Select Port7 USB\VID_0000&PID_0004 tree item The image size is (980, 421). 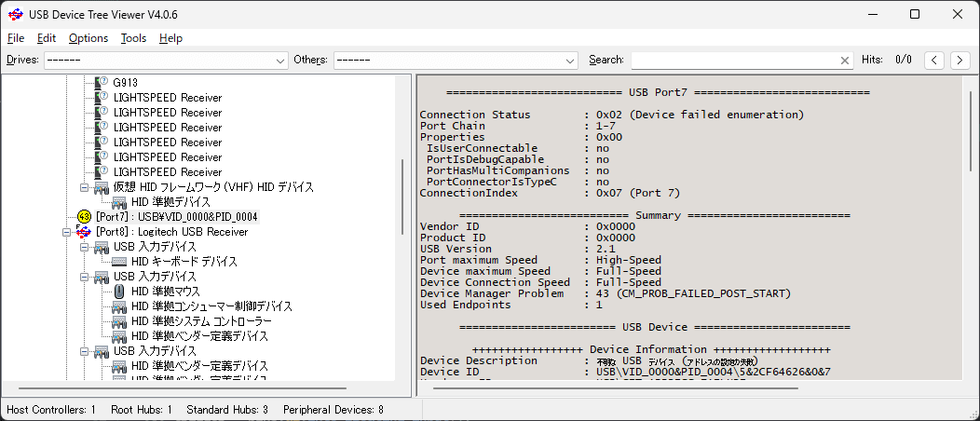point(177,217)
